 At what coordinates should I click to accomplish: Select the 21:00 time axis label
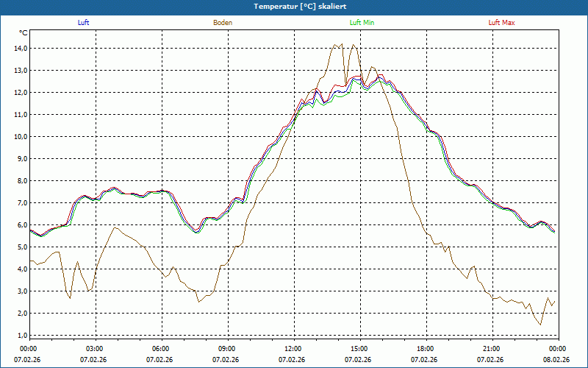click(x=492, y=349)
